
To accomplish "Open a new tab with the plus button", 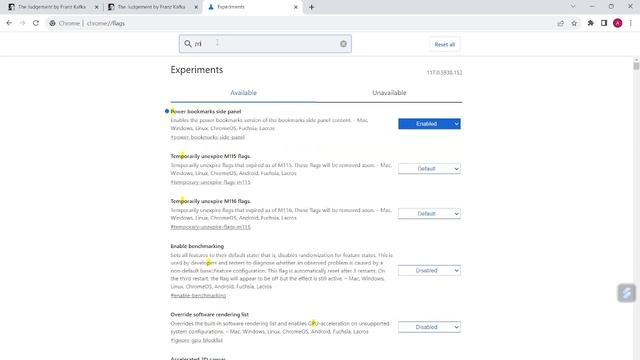I will coord(311,7).
